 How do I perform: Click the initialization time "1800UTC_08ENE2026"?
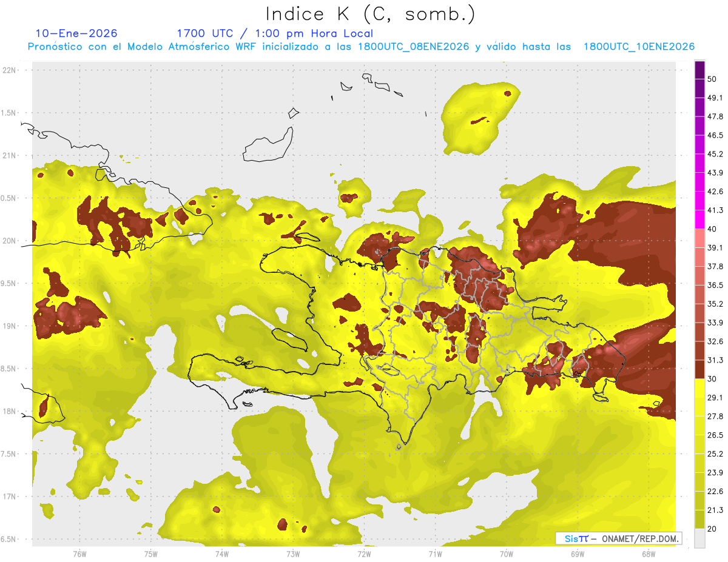coord(413,46)
